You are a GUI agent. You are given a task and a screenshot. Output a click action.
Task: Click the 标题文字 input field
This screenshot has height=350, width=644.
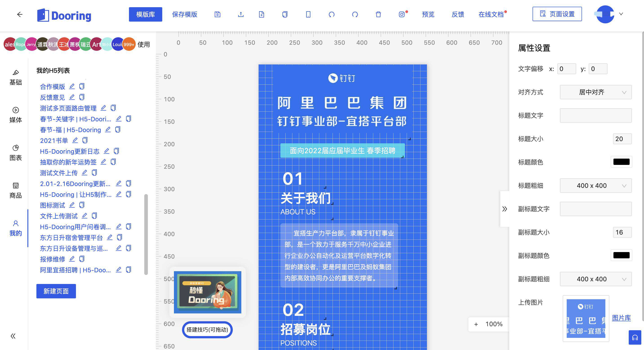(595, 115)
